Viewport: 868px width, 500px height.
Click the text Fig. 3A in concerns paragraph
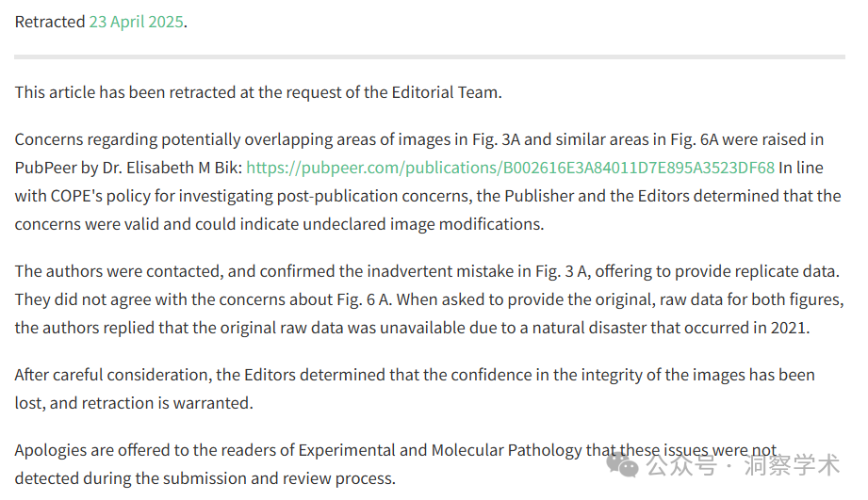click(x=496, y=139)
